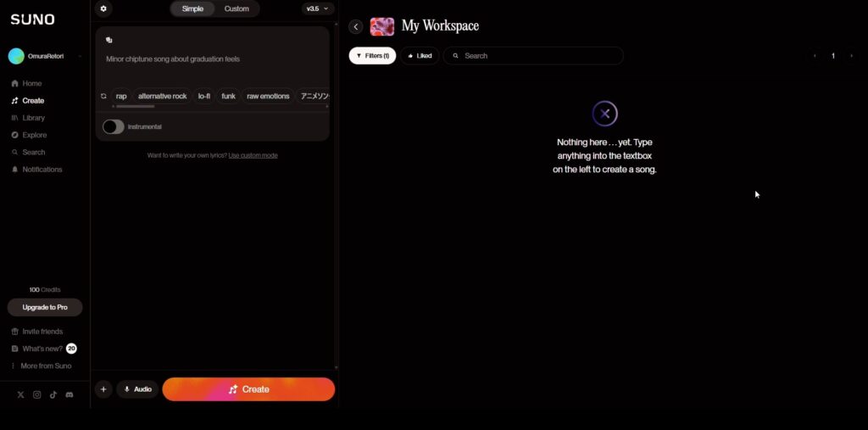Open What's new? link
Screen dimensions: 868x430
coord(37,349)
